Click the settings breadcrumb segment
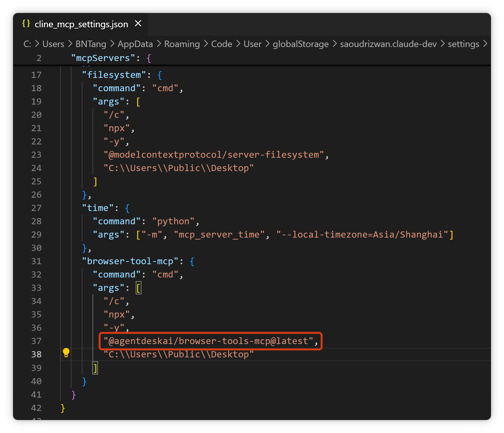This screenshot has height=433, width=504. pyautogui.click(x=463, y=44)
